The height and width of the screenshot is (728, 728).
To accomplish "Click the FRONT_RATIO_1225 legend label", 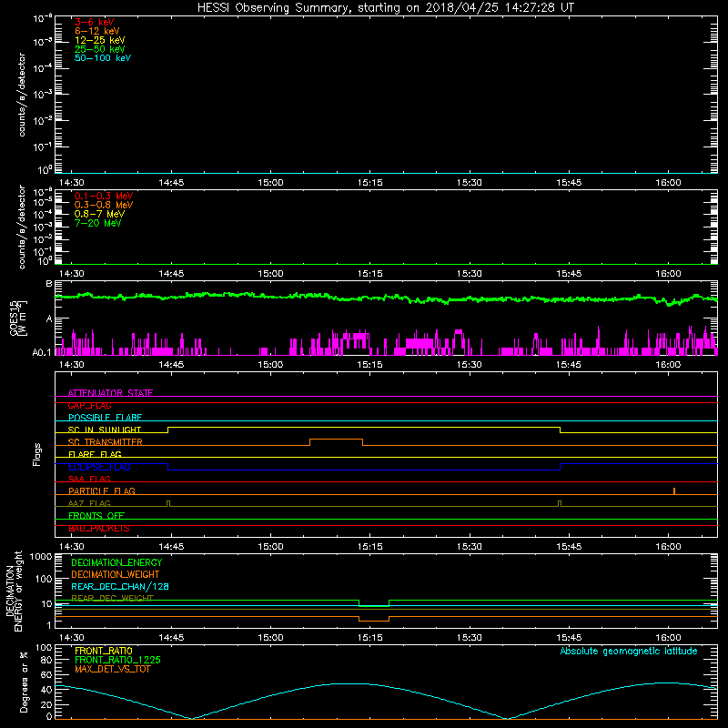I will click(117, 660).
